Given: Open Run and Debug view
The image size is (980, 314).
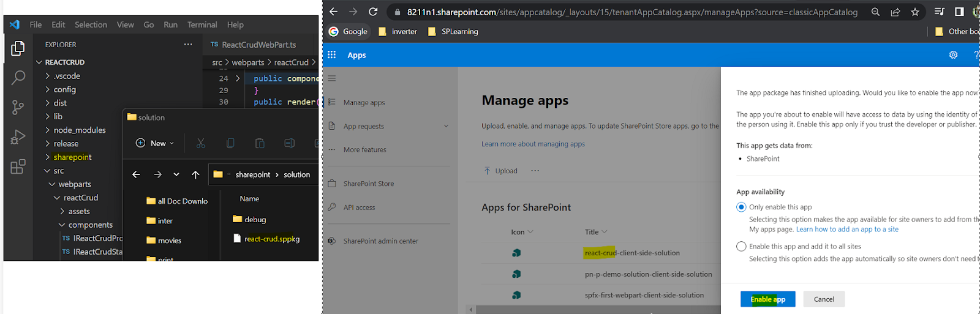Looking at the screenshot, I should [18, 137].
